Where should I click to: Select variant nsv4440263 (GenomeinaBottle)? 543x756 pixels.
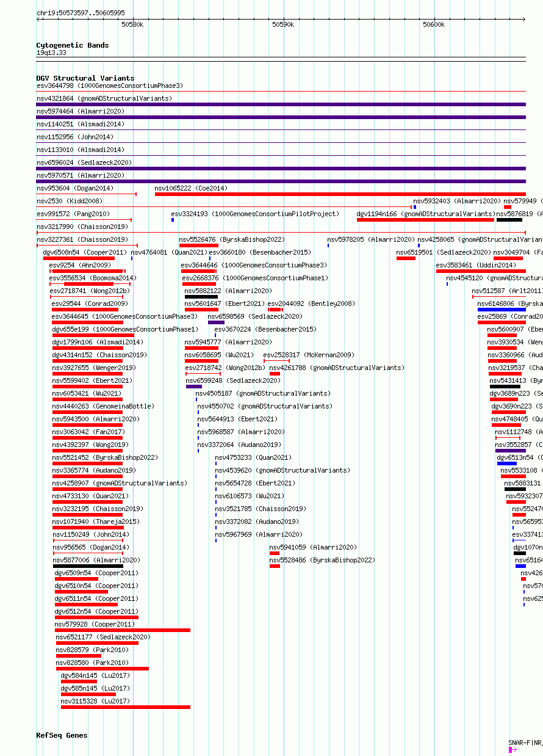click(103, 406)
